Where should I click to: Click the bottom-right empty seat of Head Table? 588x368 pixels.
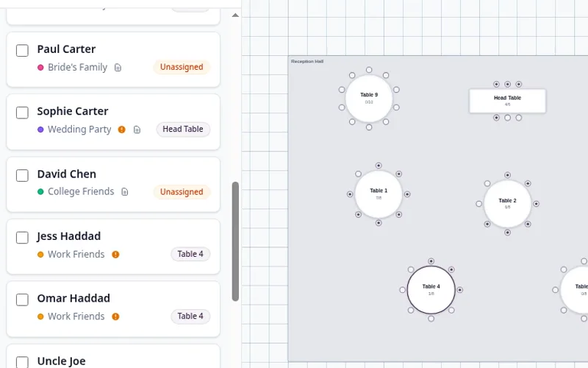[519, 118]
